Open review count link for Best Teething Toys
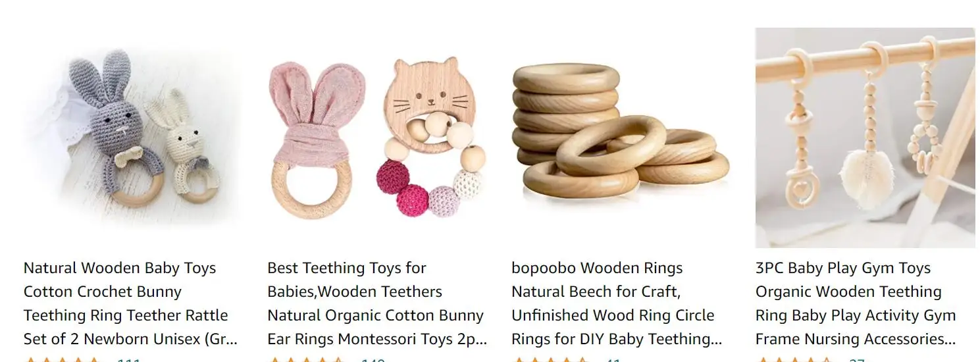Screen dimensions: 980x362 [x=373, y=359]
